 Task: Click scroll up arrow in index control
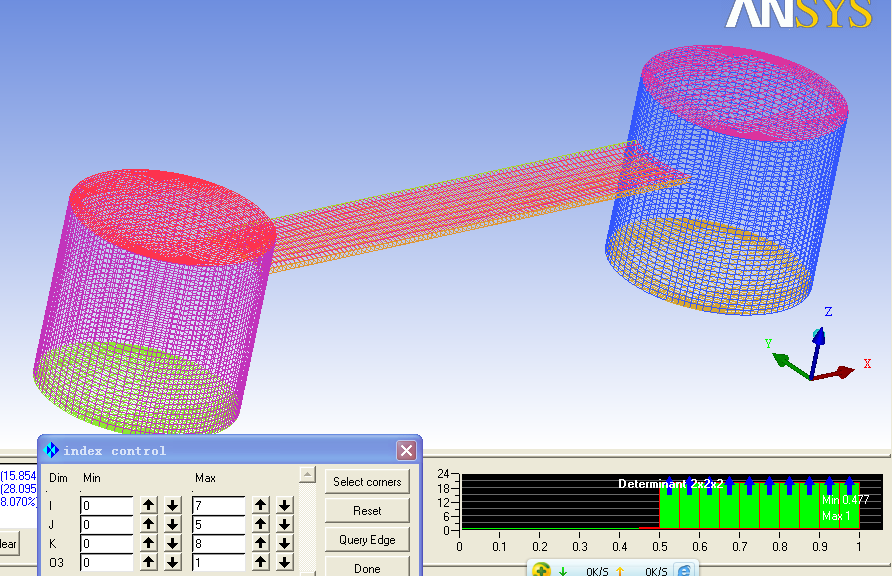point(308,475)
